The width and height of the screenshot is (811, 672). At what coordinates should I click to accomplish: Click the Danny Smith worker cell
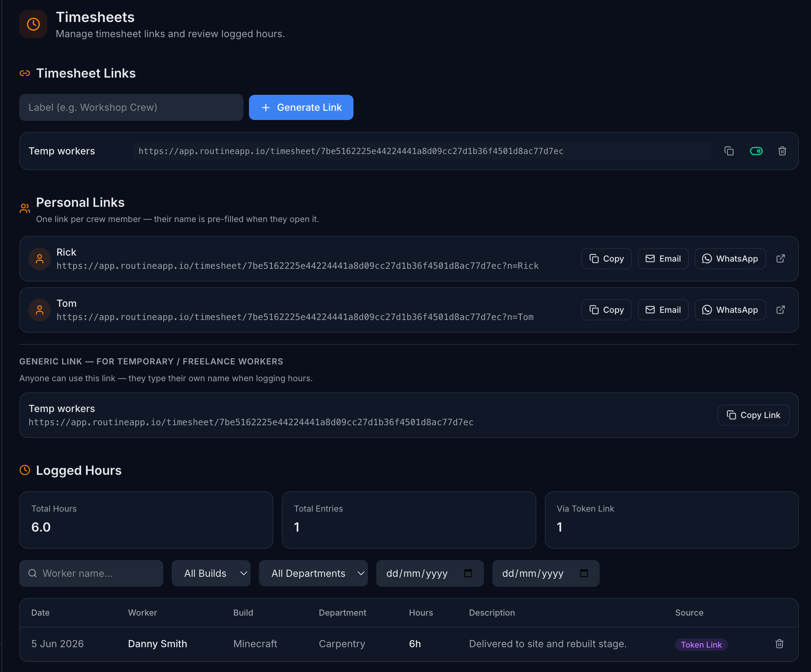157,644
